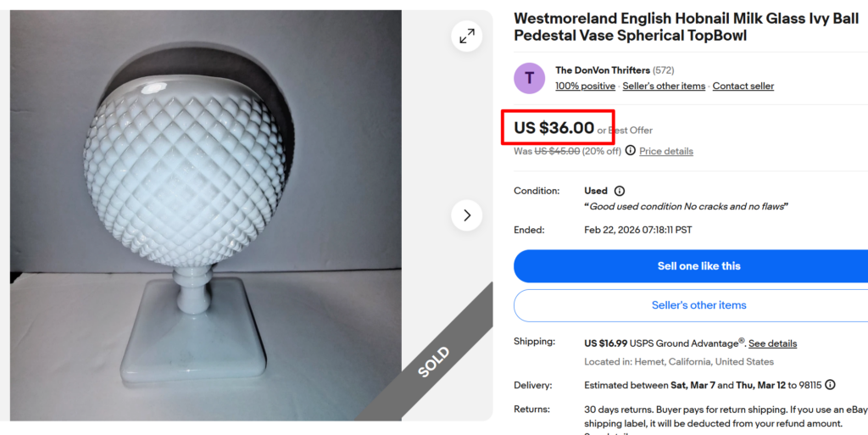
Task: Click the outlined Seller's other items button
Action: 698,305
